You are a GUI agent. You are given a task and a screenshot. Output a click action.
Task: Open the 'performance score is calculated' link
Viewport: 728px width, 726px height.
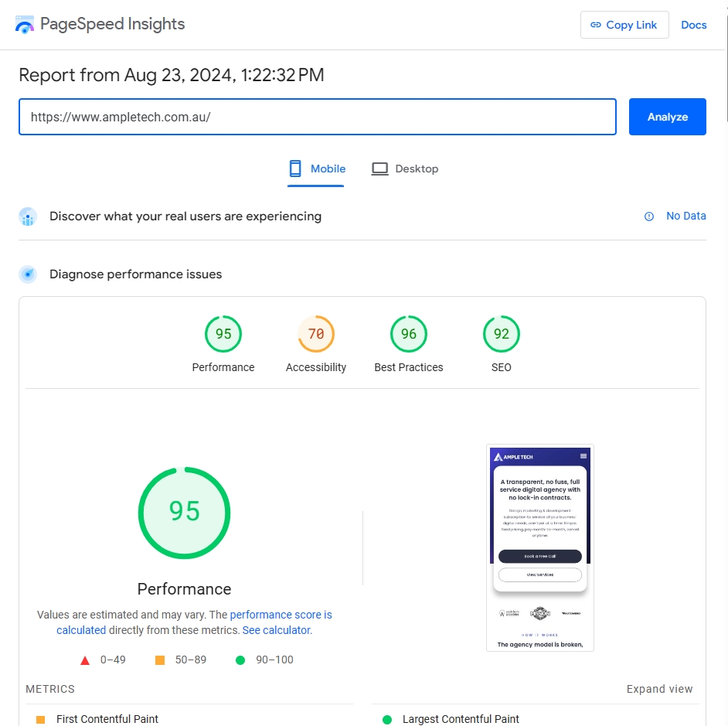tap(281, 615)
